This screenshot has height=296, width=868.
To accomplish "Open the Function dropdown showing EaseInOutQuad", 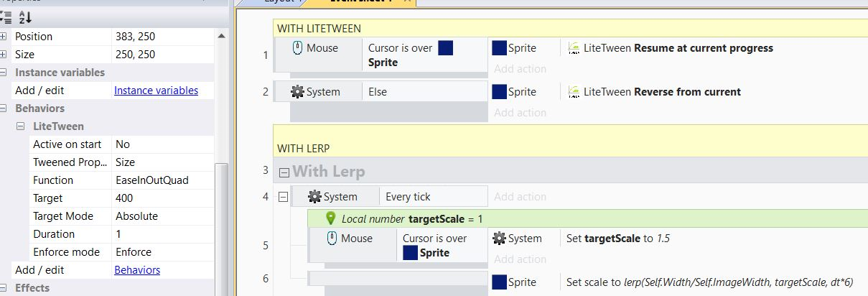I will pos(162,180).
